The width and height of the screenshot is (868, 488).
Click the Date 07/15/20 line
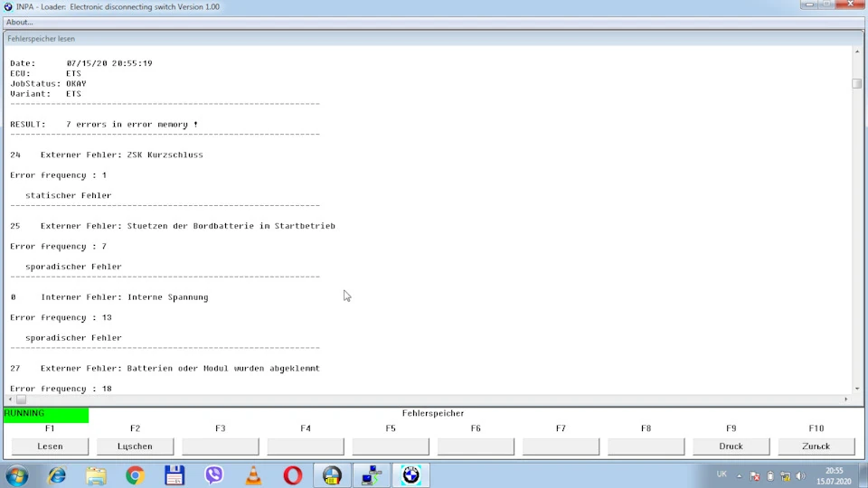coord(80,63)
